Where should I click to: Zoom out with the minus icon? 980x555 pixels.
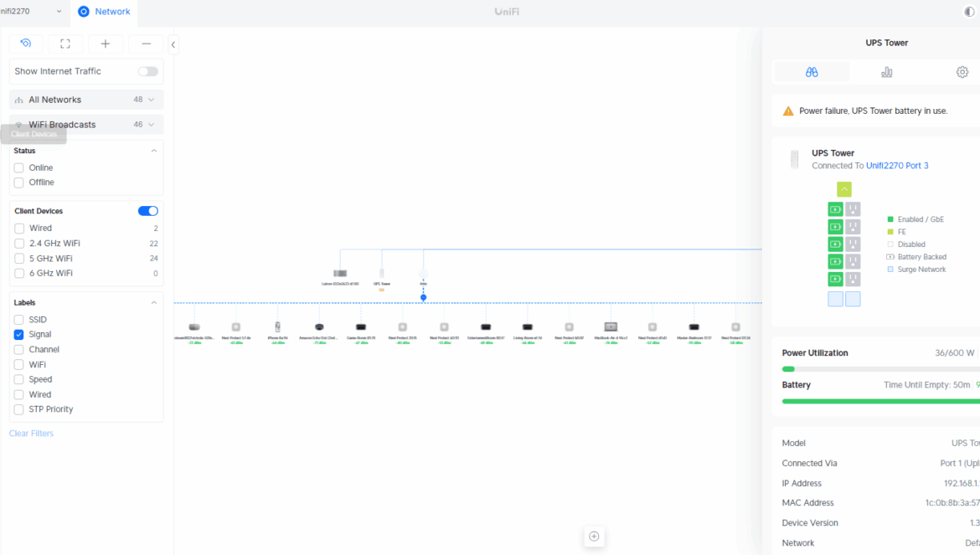(x=146, y=44)
